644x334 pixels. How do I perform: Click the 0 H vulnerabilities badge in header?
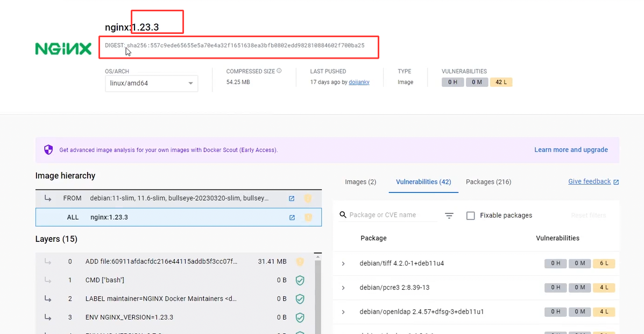(x=452, y=82)
